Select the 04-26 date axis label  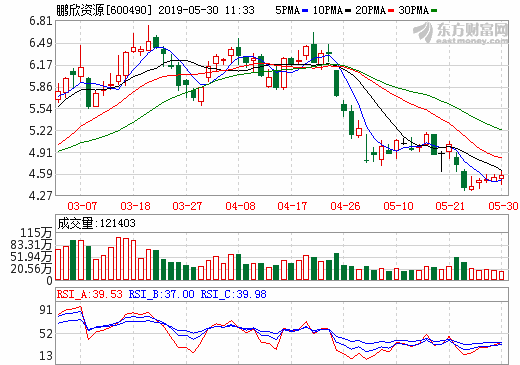tap(345, 206)
